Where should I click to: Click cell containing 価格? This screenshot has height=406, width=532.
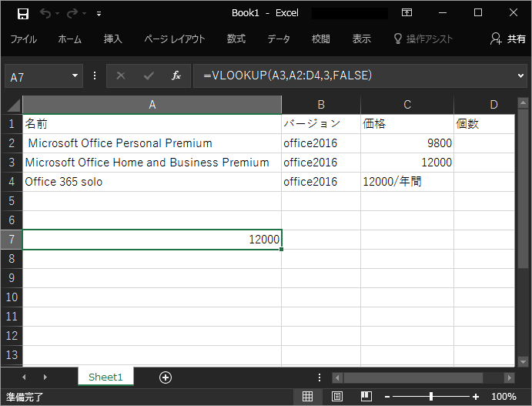[407, 124]
